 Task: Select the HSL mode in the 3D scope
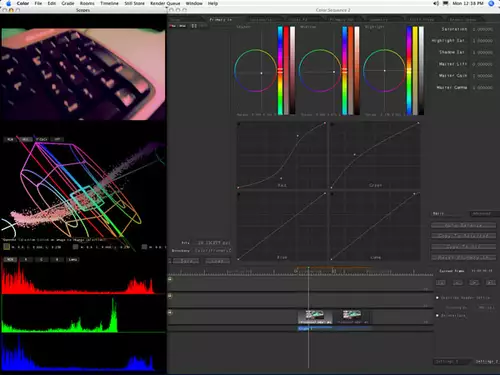click(x=25, y=139)
